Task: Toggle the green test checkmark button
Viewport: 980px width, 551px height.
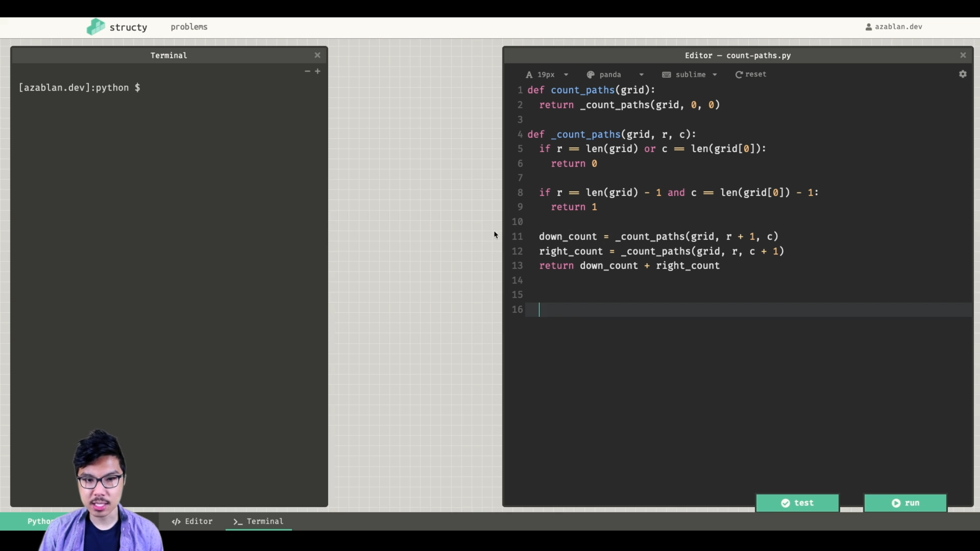Action: coord(786,503)
